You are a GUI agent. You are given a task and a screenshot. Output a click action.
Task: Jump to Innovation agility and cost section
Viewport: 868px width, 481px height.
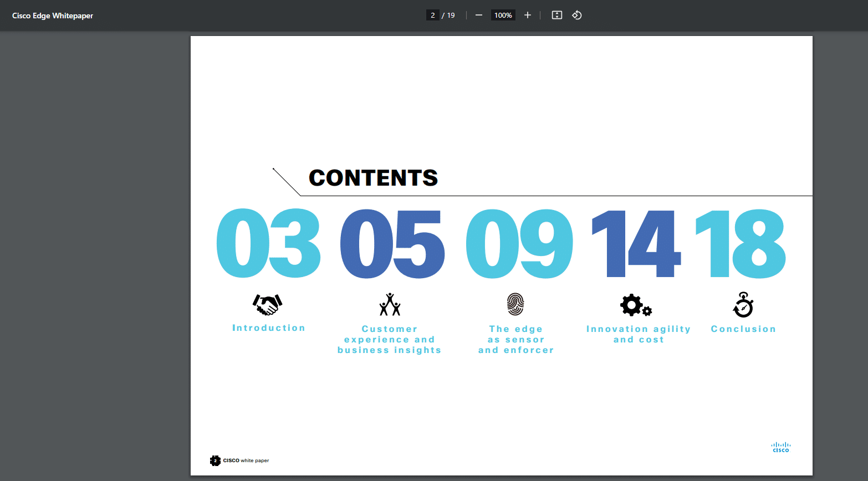(639, 334)
